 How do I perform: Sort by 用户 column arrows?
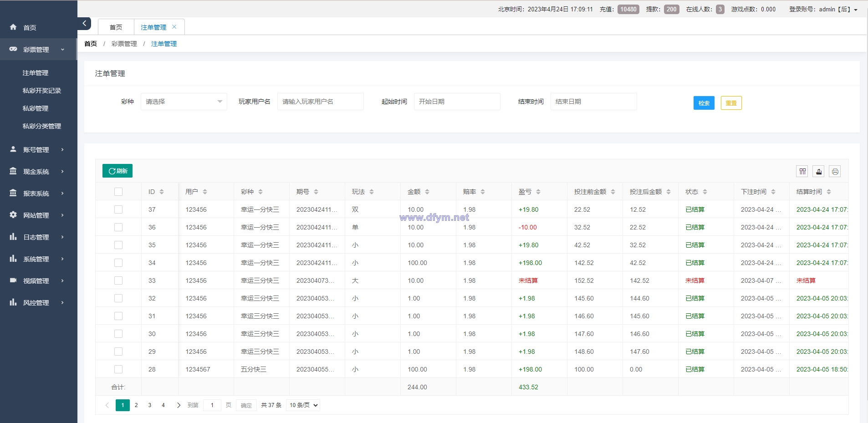click(x=205, y=192)
